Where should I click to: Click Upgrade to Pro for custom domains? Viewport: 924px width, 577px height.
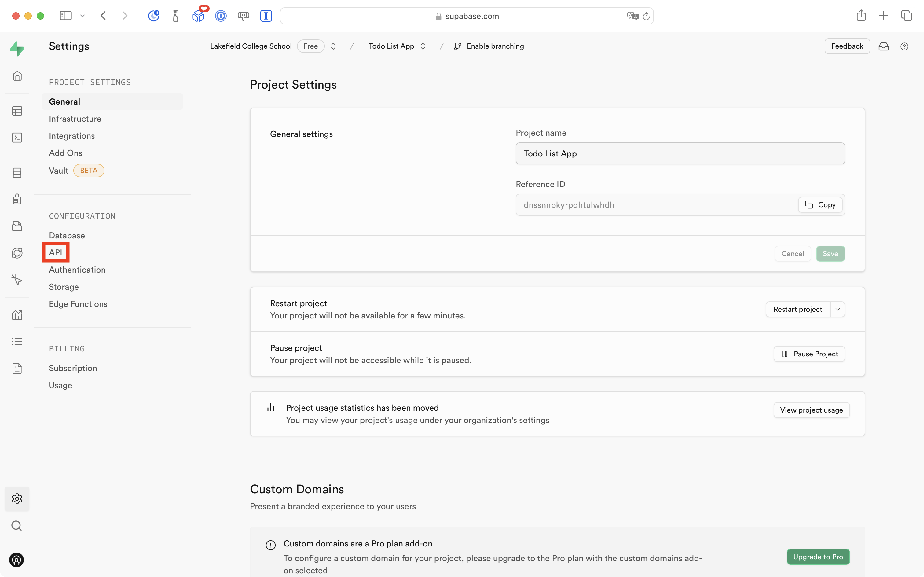[818, 557]
